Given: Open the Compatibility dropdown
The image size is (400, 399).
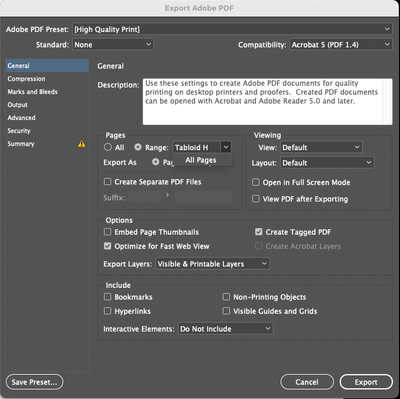Looking at the screenshot, I should [x=340, y=45].
